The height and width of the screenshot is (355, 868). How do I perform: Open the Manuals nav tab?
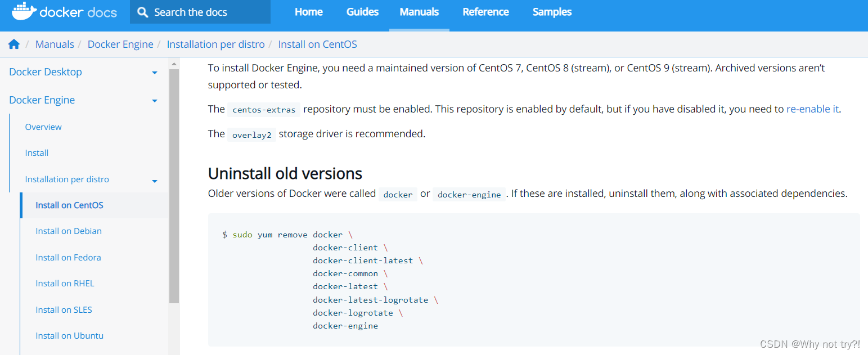pyautogui.click(x=419, y=12)
